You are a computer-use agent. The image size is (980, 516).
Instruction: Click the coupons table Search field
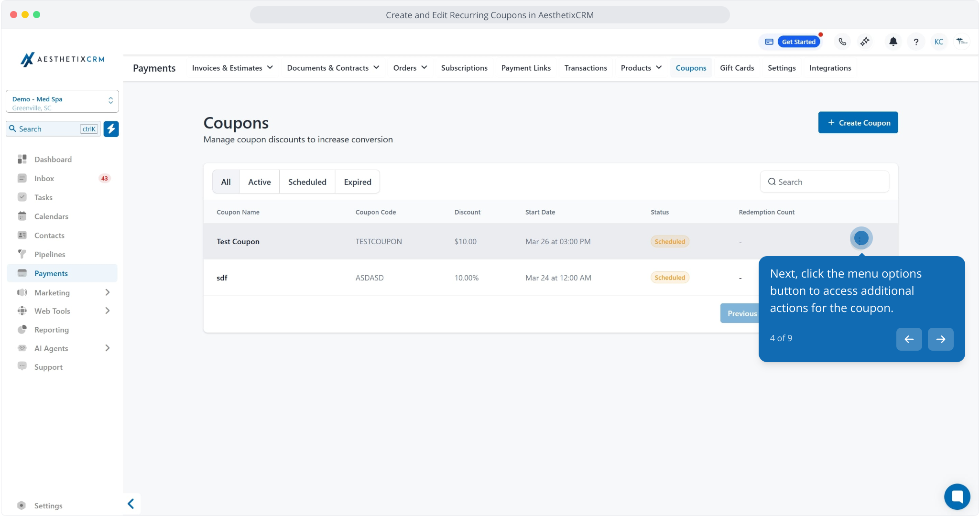(824, 182)
